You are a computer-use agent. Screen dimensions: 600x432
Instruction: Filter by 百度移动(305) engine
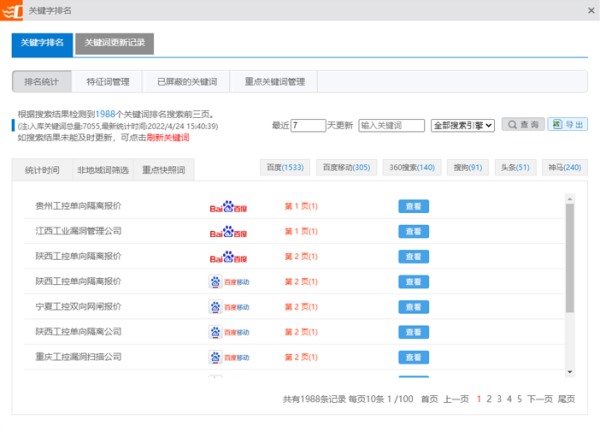(346, 168)
